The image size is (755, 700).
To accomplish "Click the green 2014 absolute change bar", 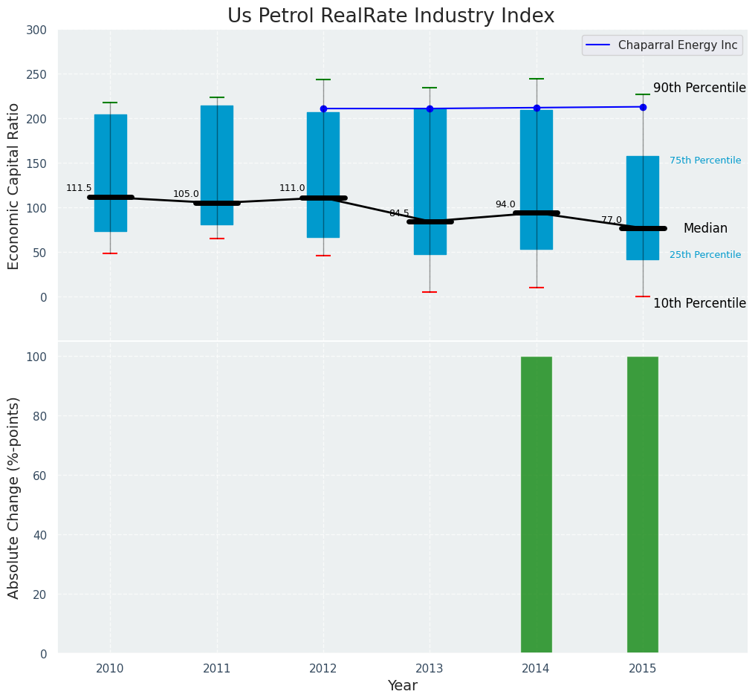I will [x=537, y=505].
